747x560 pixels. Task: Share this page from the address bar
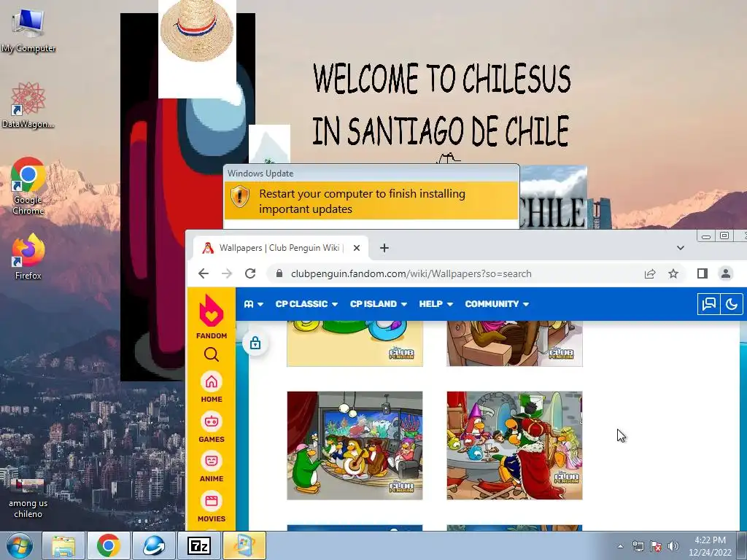click(x=650, y=273)
